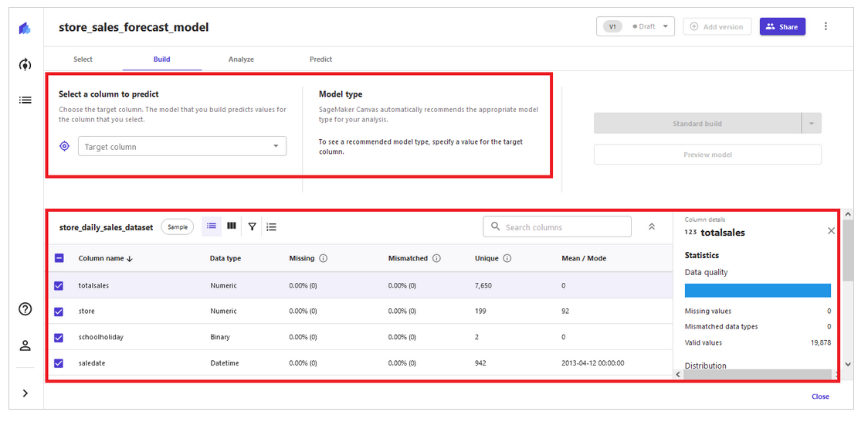Image resolution: width=868 pixels, height=422 pixels.
Task: Close the Column details panel
Action: (831, 231)
